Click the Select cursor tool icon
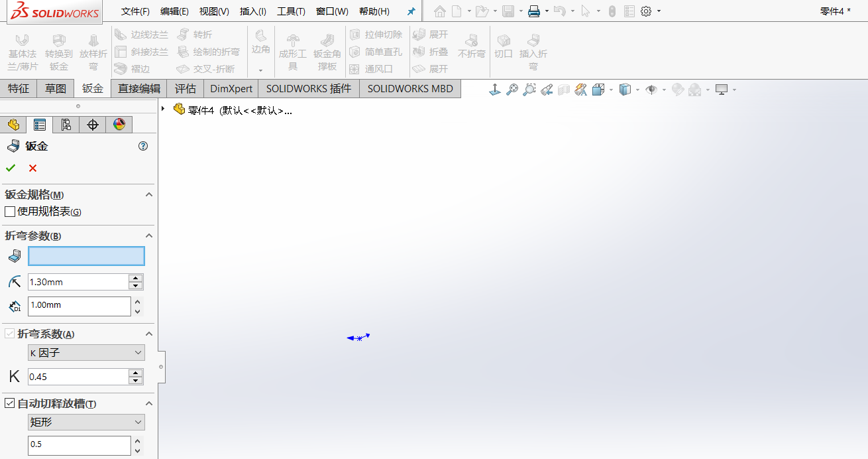The width and height of the screenshot is (868, 459). pos(585,11)
